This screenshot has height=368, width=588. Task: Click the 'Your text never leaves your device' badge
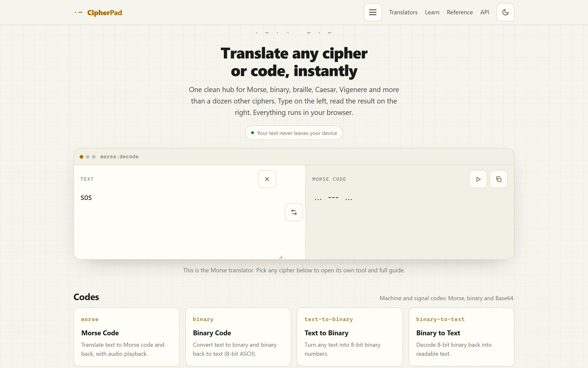[x=294, y=133]
